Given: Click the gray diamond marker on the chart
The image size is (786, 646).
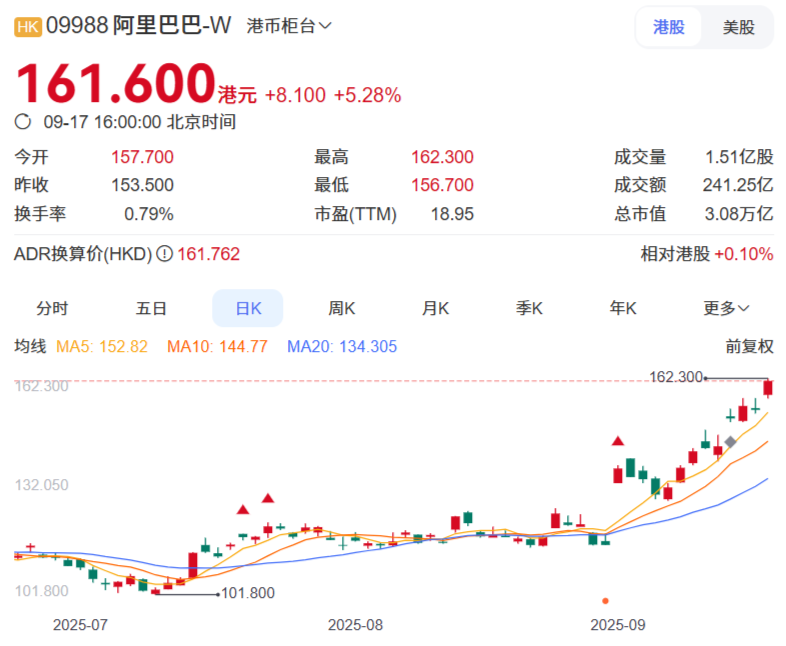Looking at the screenshot, I should [730, 442].
